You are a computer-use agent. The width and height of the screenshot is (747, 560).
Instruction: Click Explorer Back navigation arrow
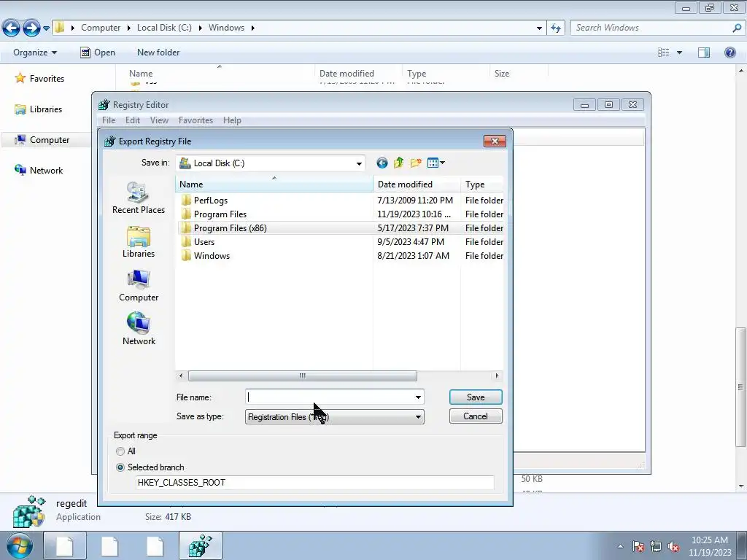tap(12, 28)
